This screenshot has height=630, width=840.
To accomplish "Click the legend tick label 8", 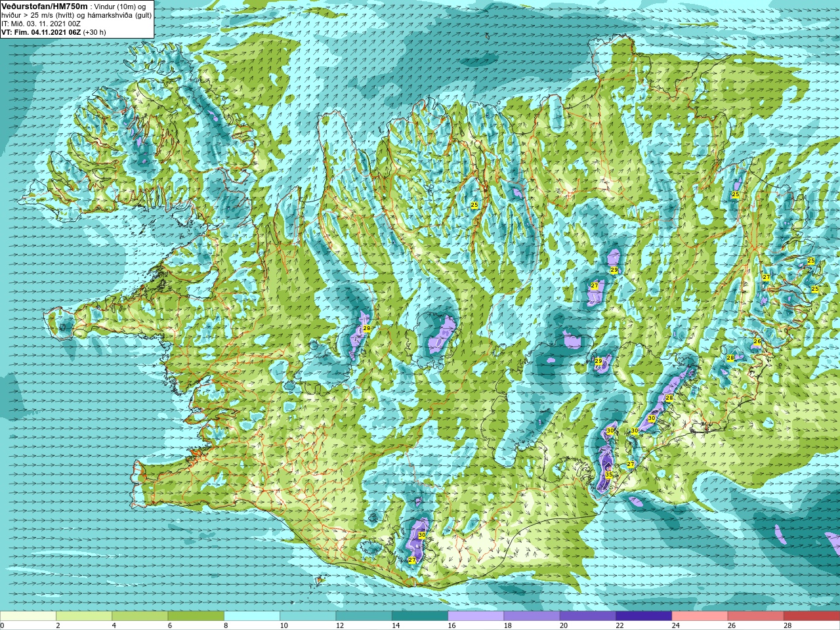I will pyautogui.click(x=226, y=625).
